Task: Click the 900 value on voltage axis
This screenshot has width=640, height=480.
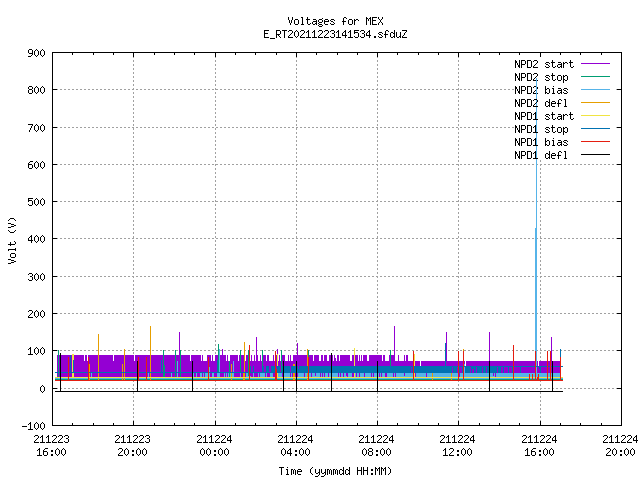Action: tap(36, 53)
